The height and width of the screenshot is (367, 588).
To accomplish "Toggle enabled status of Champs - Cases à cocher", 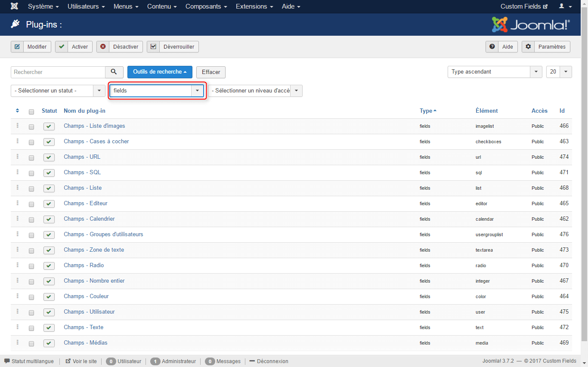I will click(x=49, y=142).
